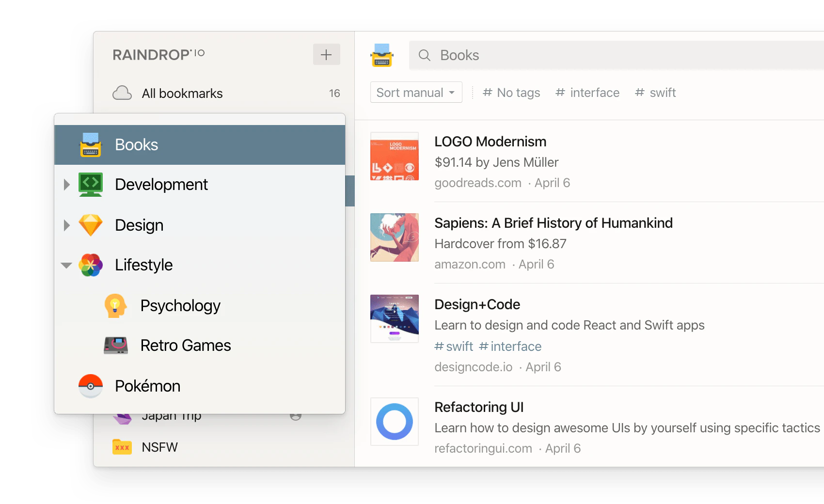The image size is (824, 504).
Task: Click the plus button to add a collection
Action: (x=326, y=54)
